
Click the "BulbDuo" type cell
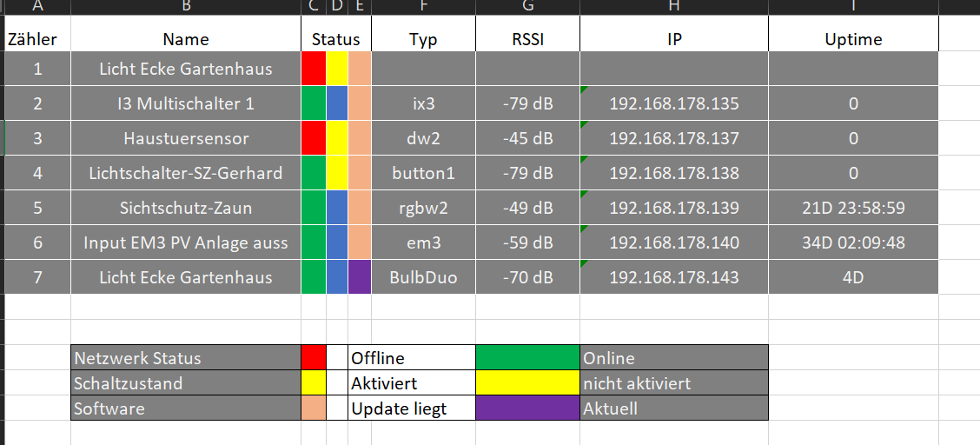423,277
